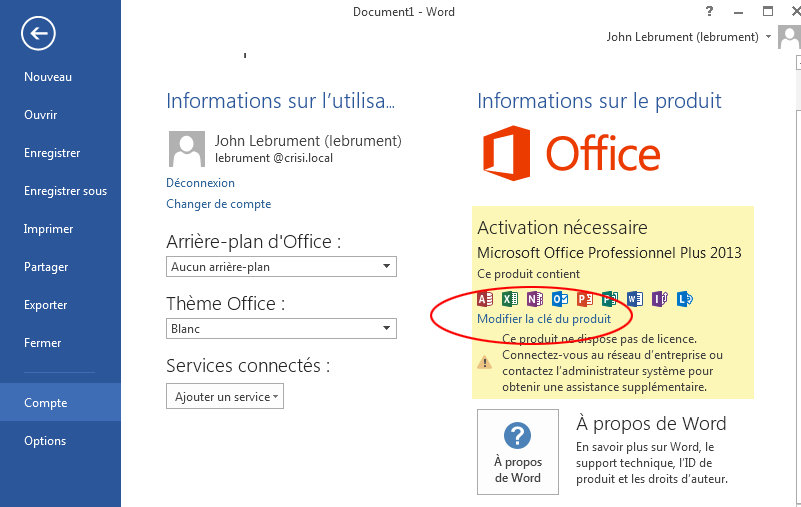Maximize the Word window

pos(768,11)
